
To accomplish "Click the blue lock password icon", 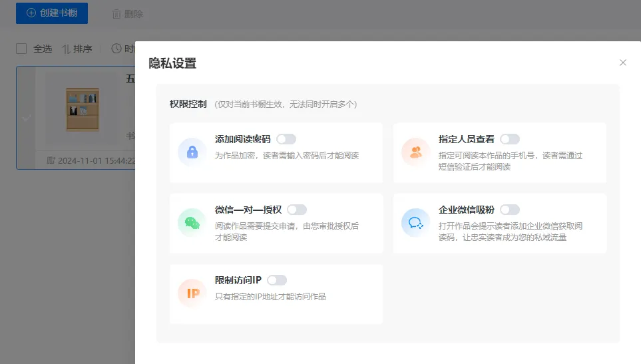I will pyautogui.click(x=192, y=152).
